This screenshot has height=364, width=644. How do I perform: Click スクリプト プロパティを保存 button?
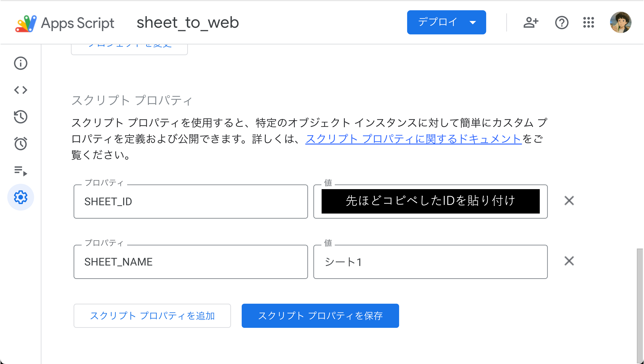(320, 316)
